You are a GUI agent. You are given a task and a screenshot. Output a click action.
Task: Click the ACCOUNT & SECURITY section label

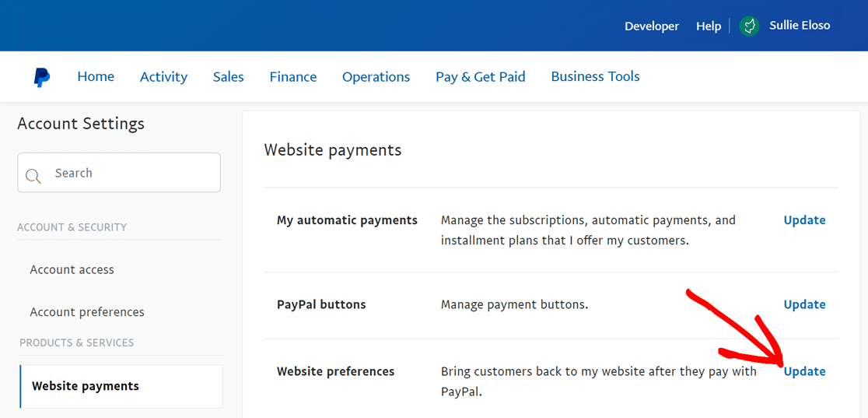[72, 227]
